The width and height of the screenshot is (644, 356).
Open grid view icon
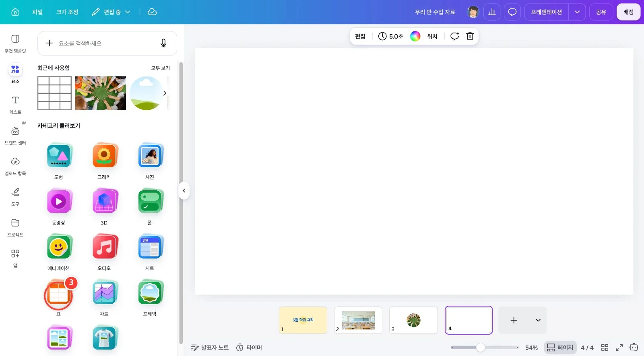(605, 348)
